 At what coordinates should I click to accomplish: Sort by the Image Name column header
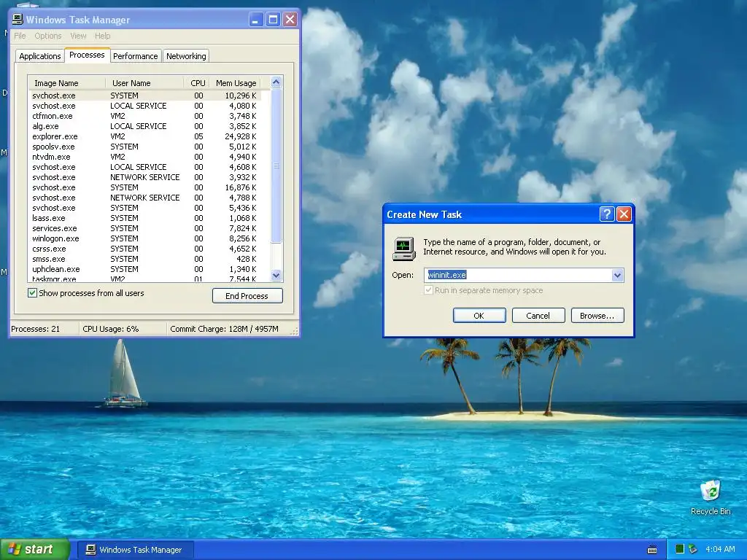pyautogui.click(x=66, y=83)
